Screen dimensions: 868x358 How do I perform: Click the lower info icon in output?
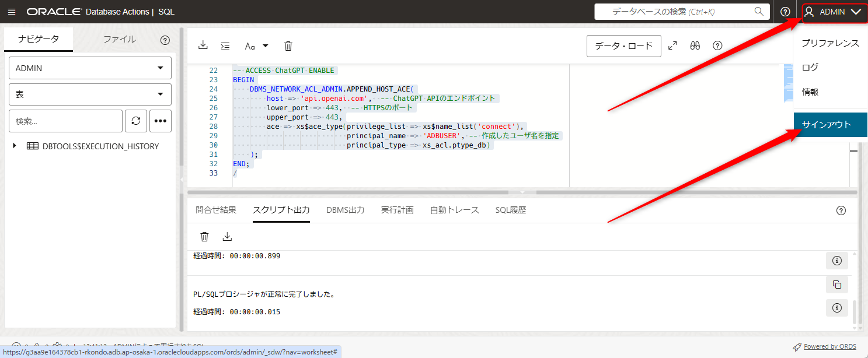click(836, 308)
